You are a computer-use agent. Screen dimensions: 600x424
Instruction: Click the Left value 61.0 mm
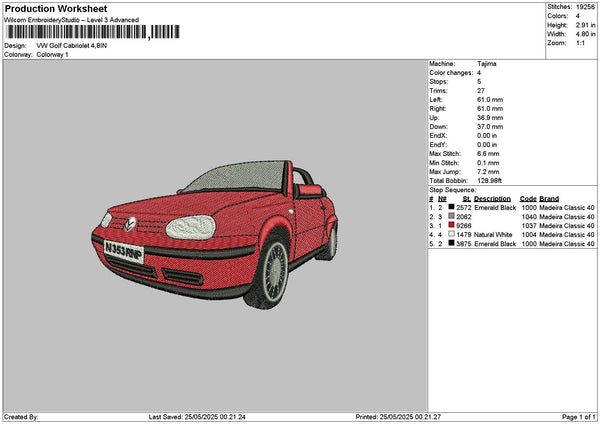pyautogui.click(x=490, y=100)
